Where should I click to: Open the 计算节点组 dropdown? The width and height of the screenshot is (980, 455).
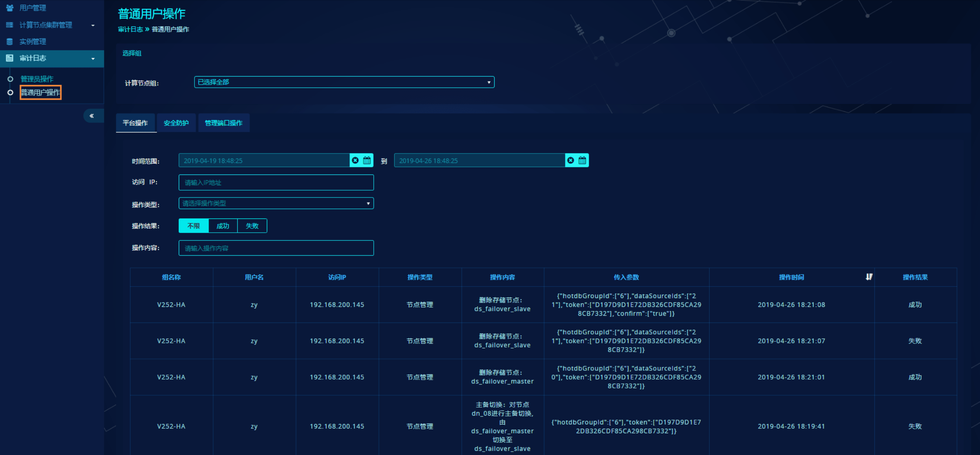pos(344,82)
